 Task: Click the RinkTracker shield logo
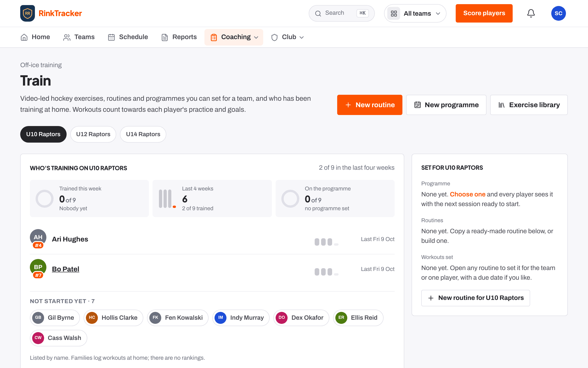click(28, 13)
